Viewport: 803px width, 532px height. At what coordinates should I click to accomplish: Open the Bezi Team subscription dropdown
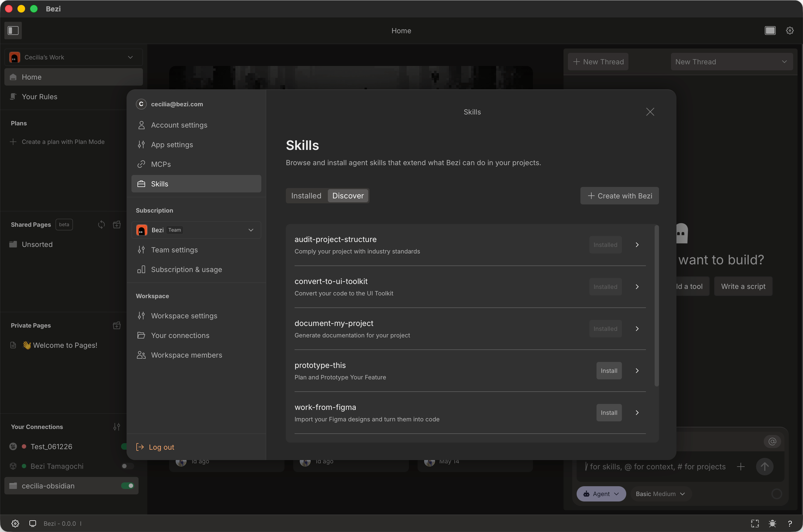(x=196, y=230)
